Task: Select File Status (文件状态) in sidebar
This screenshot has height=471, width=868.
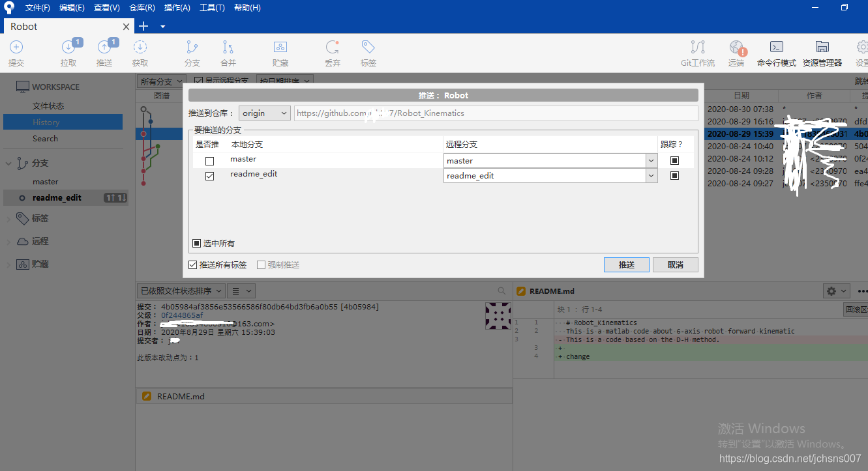Action: 48,106
